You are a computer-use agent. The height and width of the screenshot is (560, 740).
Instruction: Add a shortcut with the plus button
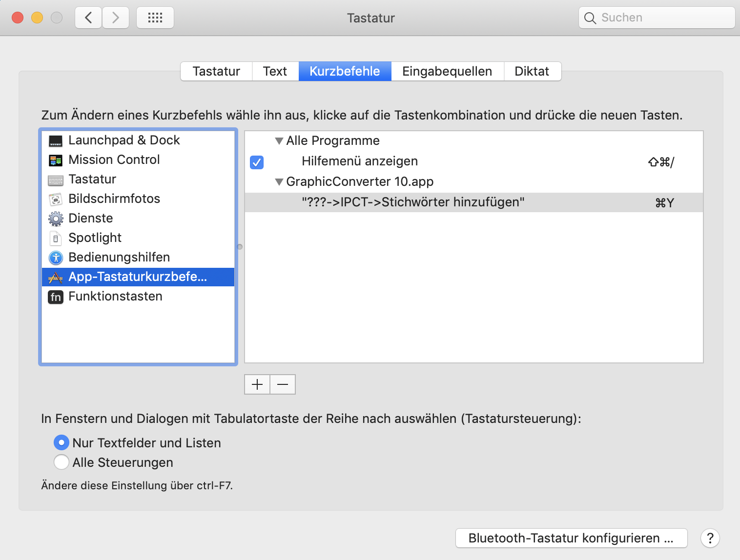tap(257, 384)
